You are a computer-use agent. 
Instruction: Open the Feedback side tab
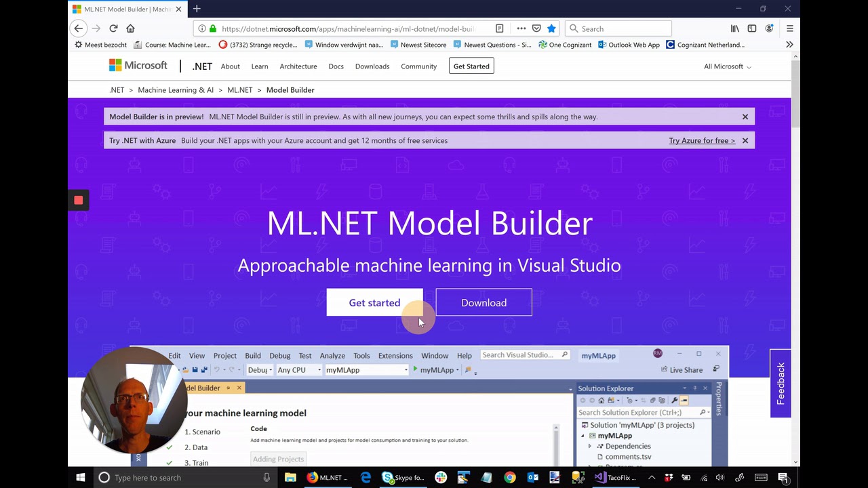781,384
